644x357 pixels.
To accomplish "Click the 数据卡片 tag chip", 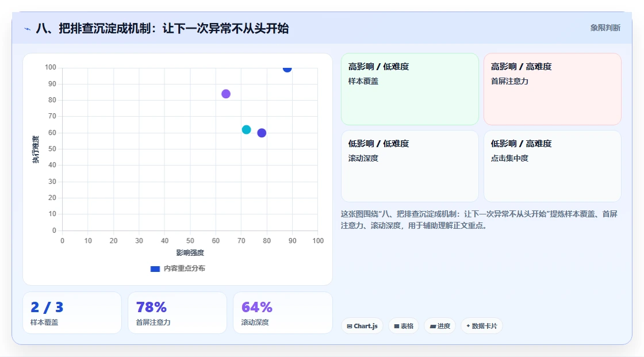I will 482,326.
